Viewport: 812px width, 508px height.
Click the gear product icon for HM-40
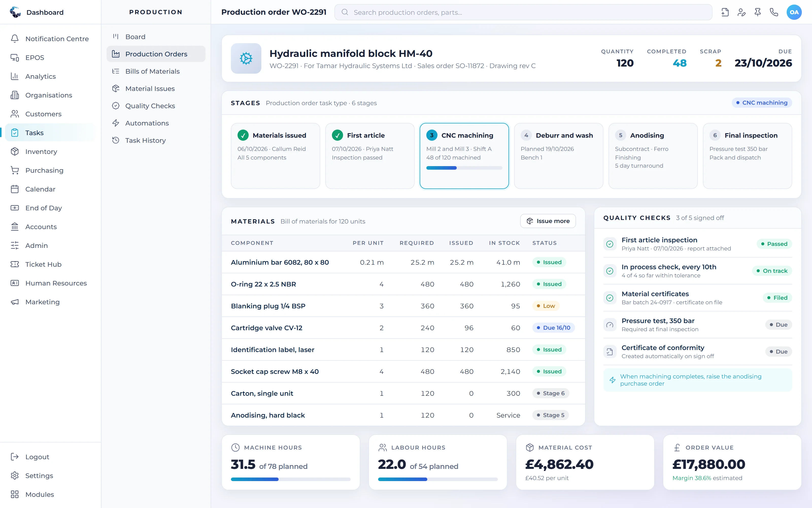[246, 58]
